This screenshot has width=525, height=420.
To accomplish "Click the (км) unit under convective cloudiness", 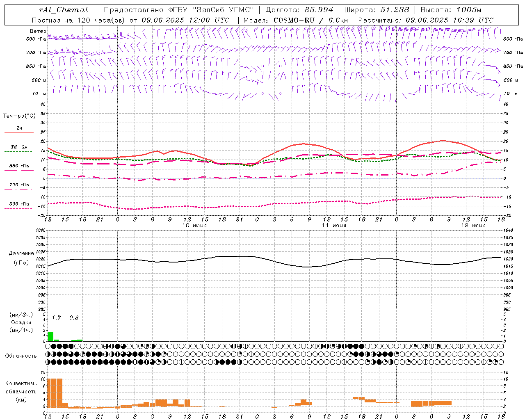I will click(x=21, y=399).
